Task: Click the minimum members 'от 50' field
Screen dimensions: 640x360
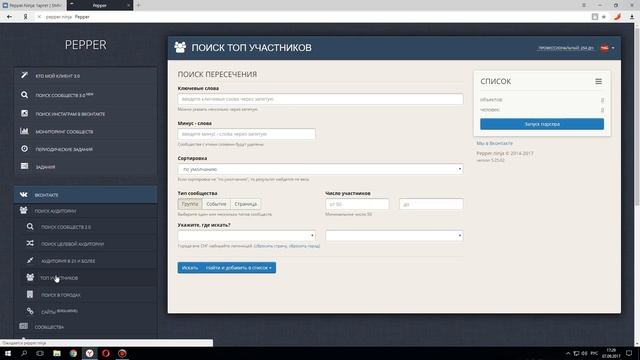Action: [x=357, y=204]
